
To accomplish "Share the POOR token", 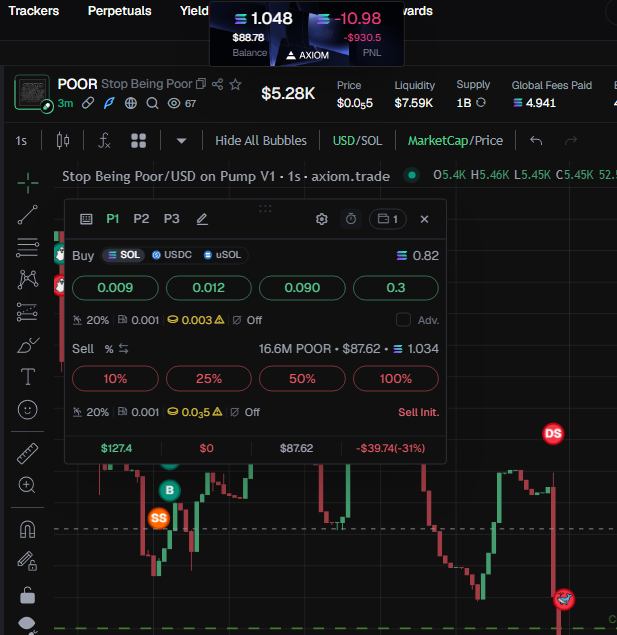I will [x=217, y=84].
